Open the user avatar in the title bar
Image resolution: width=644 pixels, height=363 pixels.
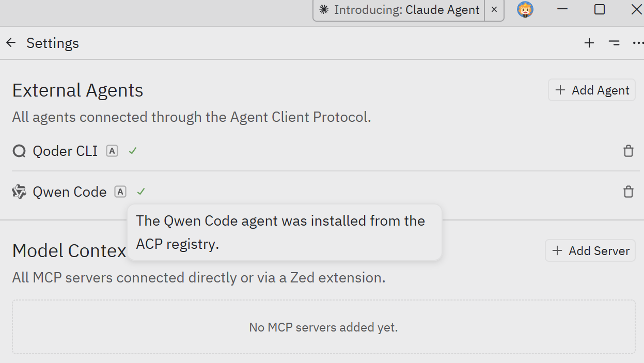point(525,10)
